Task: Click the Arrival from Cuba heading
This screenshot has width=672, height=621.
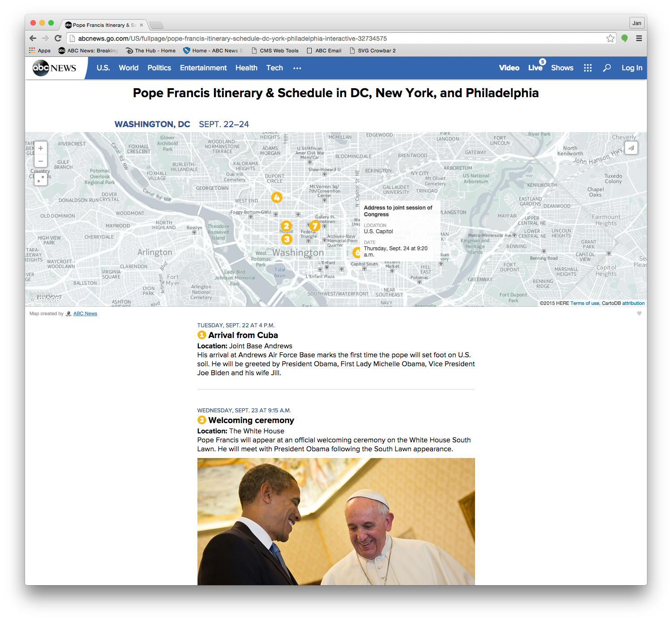Action: 243,335
